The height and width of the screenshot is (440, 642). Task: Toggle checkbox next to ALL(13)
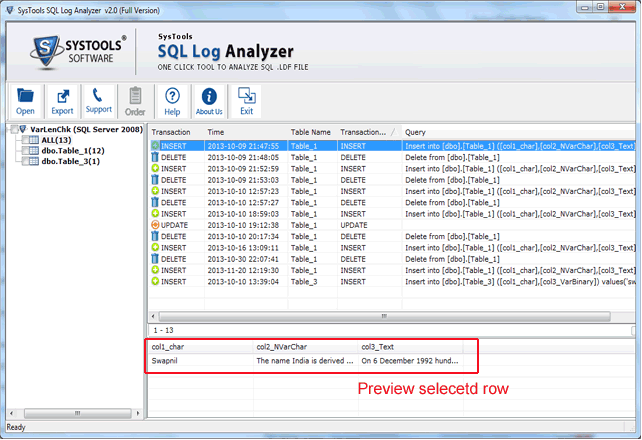[25, 140]
